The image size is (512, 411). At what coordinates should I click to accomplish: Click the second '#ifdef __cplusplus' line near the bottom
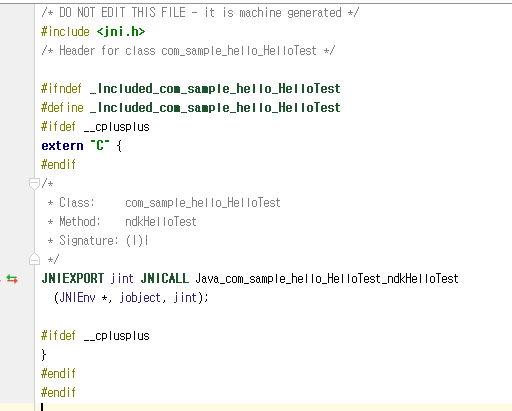95,336
